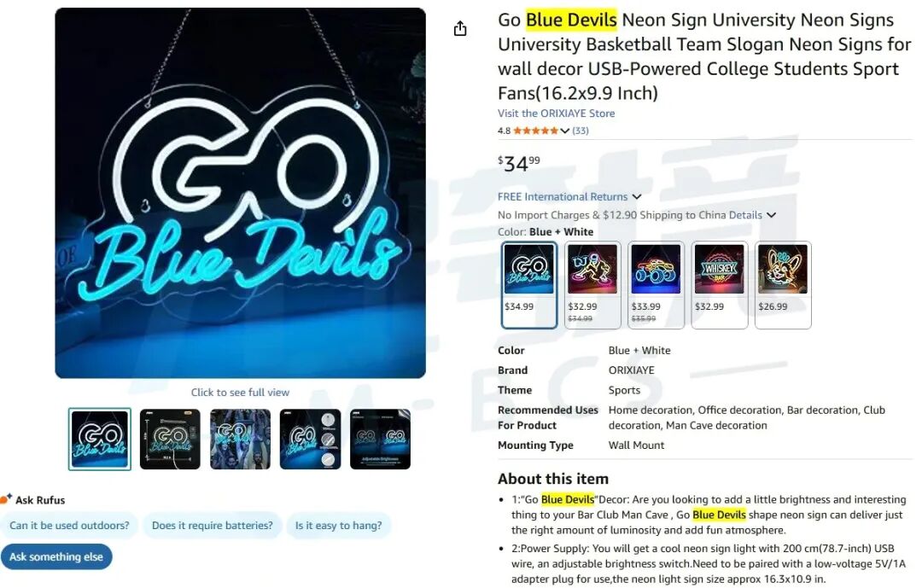
Task: Select the fox neon sign variant at $26.99
Action: (x=783, y=284)
